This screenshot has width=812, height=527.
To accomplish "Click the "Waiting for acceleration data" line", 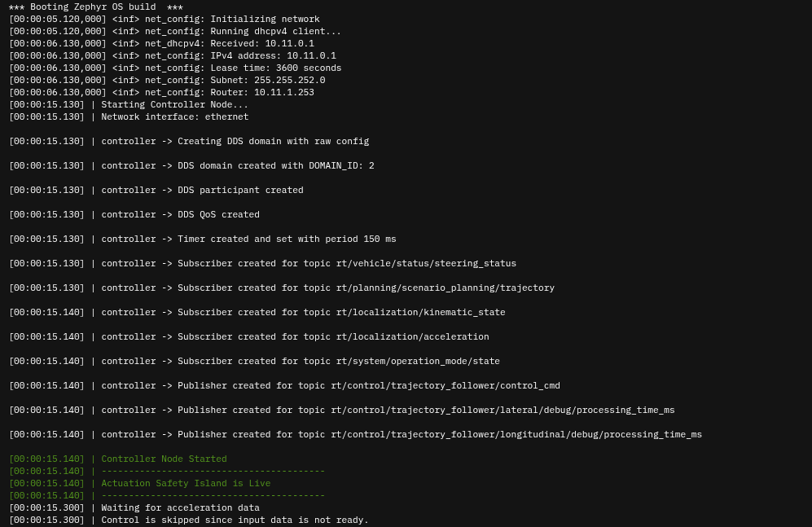I will tap(134, 507).
